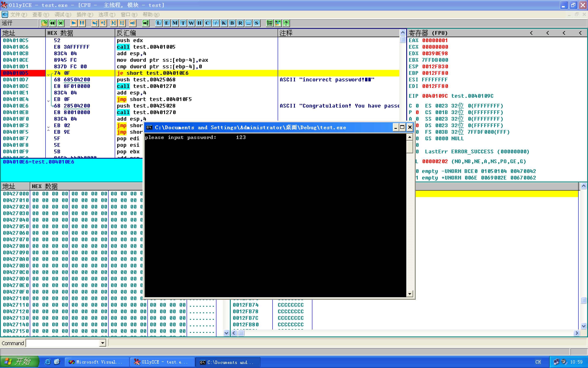Screen dimensions: 588x368
Task: Open Breakpoints window via B button
Action: coord(232,23)
